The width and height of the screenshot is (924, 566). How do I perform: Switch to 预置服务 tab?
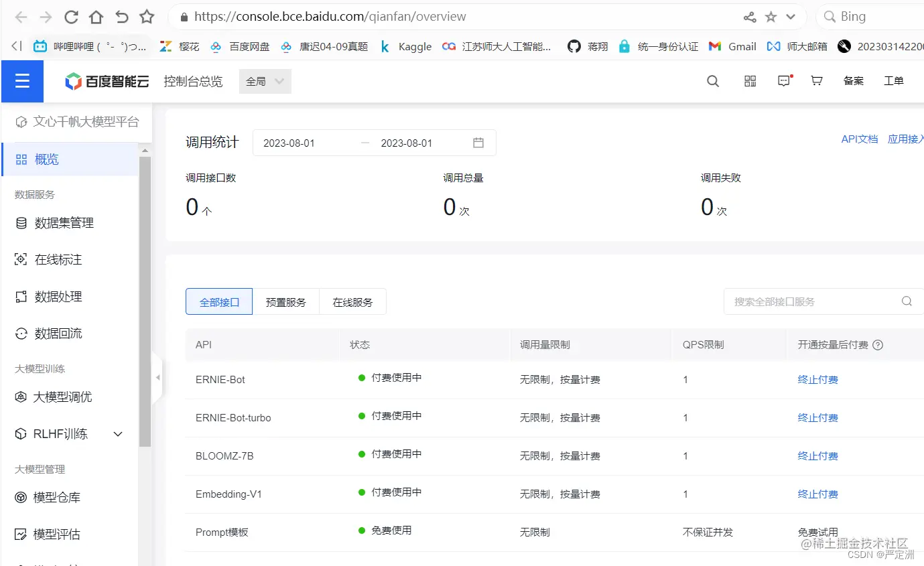(x=286, y=302)
